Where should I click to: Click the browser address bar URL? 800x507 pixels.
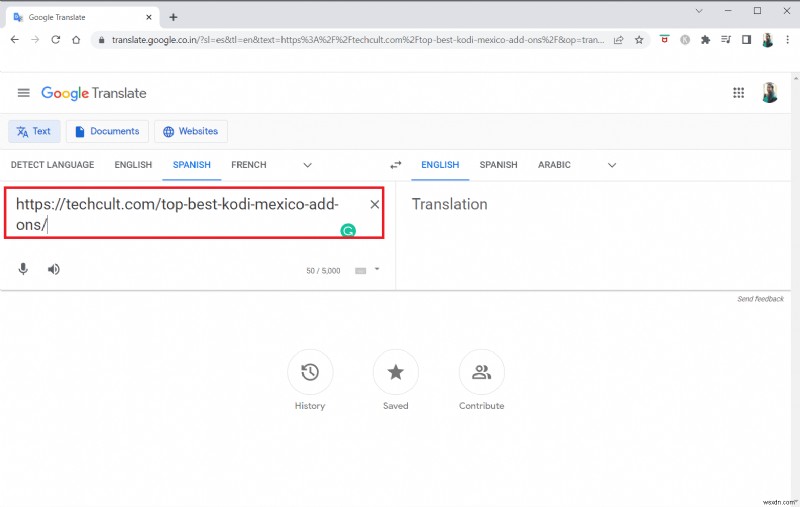click(357, 40)
